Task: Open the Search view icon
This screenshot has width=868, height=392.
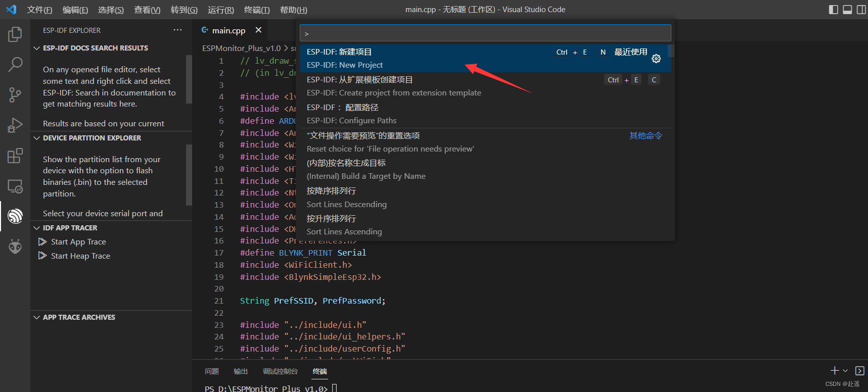Action: tap(15, 64)
